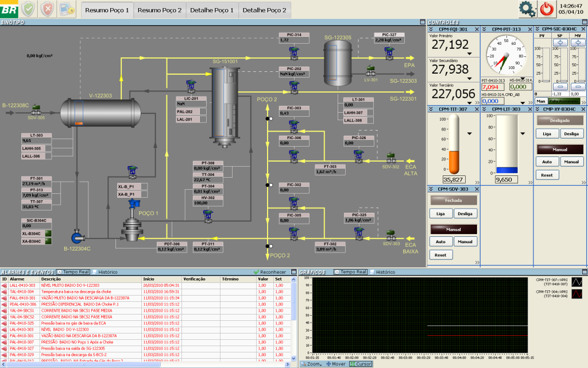
Task: Open the settings gears icon
Action: 527,9
